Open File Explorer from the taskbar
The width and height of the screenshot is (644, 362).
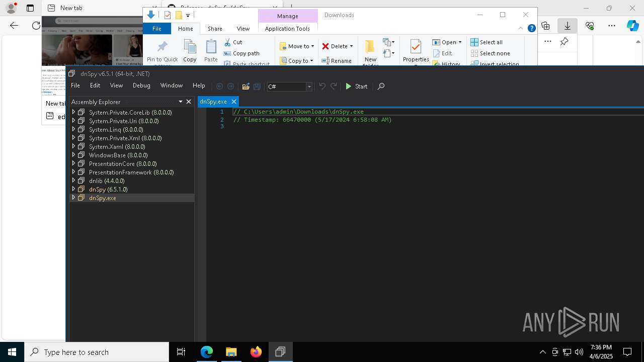coord(231,352)
